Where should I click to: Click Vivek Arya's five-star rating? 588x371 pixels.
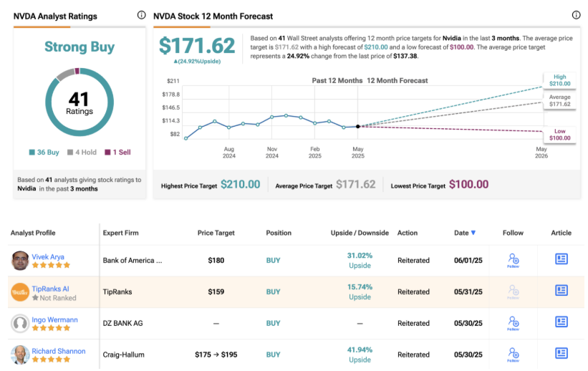coord(51,265)
